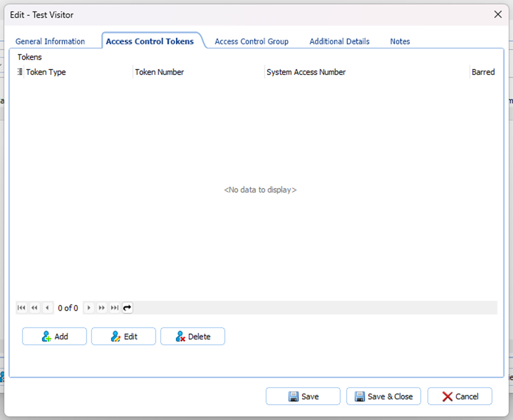
Task: Jump to first record with navigator control
Action: (x=21, y=308)
